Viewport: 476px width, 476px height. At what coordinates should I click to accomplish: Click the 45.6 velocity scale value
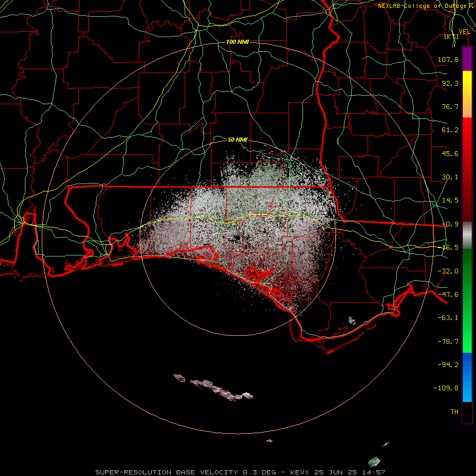point(450,153)
